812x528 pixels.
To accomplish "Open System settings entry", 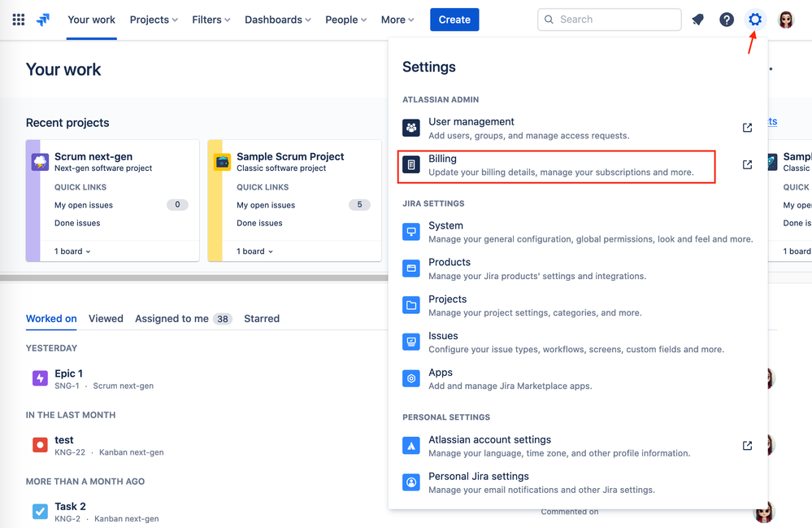I will [x=577, y=232].
